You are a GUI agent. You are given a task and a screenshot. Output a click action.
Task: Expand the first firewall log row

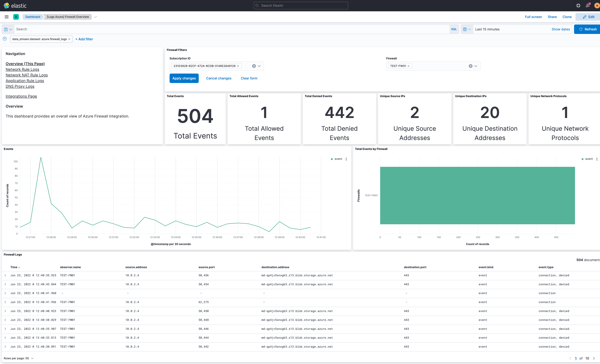(5, 275)
